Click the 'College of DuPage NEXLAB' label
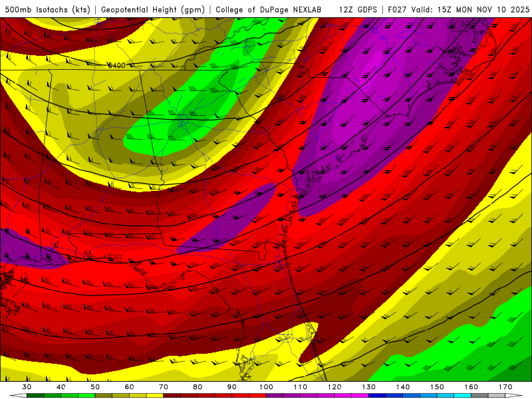 pos(269,9)
